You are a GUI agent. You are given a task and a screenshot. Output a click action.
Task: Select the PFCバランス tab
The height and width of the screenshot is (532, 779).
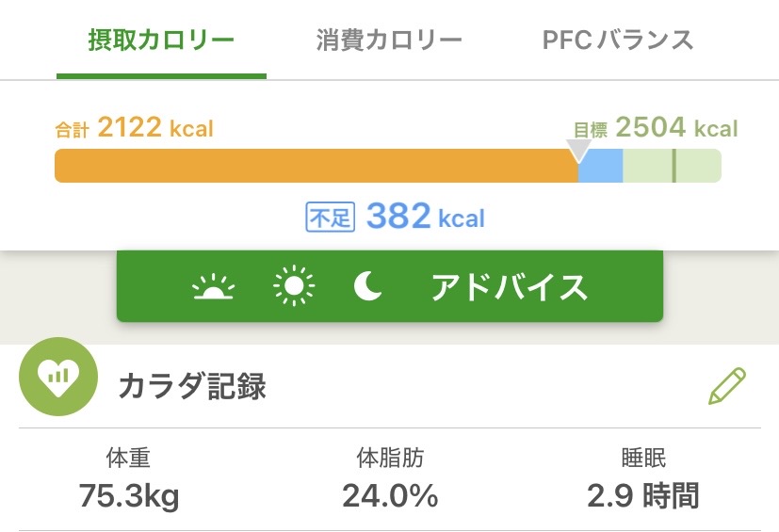click(618, 40)
